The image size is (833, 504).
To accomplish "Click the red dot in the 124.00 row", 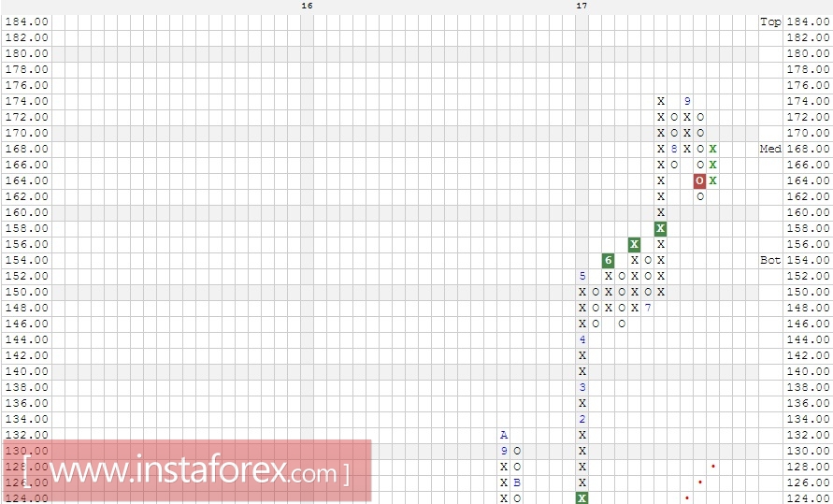I will pyautogui.click(x=687, y=498).
